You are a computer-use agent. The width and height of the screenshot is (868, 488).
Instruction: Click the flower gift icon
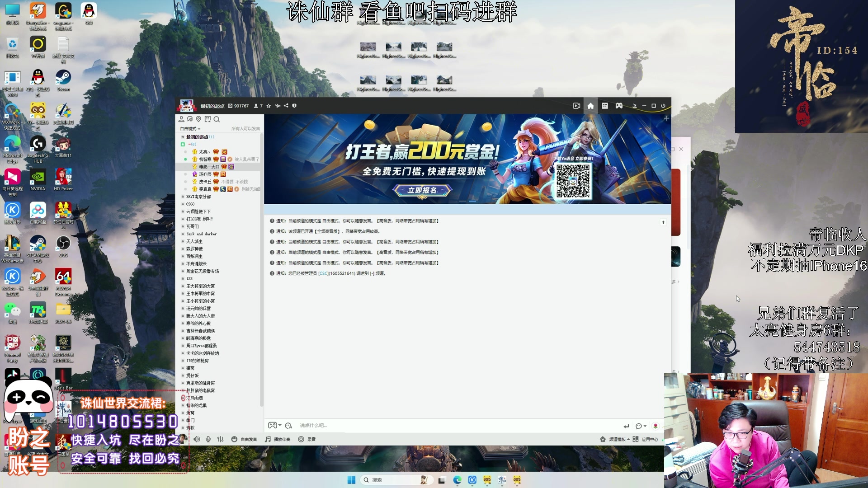(656, 426)
